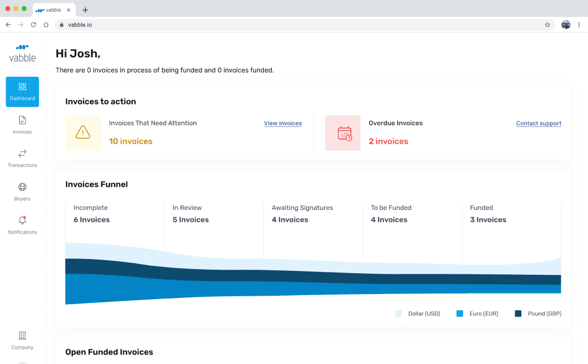Open a new browser tab

(x=85, y=10)
